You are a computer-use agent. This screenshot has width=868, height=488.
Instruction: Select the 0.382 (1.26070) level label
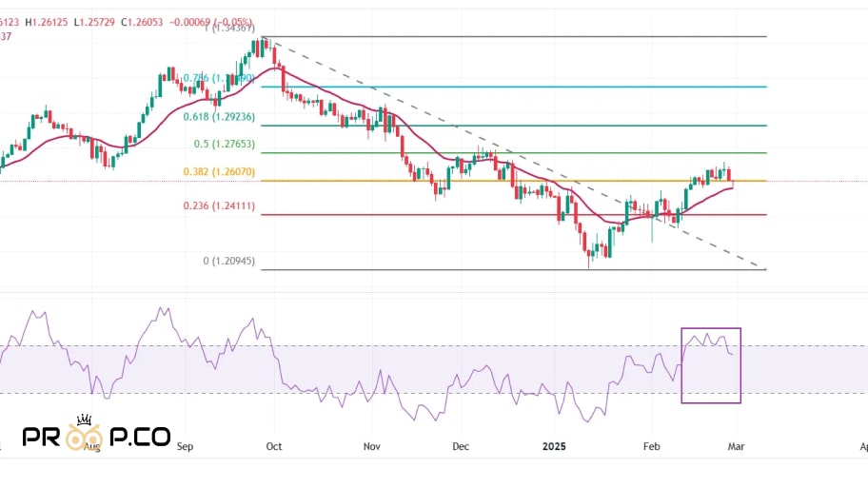click(x=219, y=172)
